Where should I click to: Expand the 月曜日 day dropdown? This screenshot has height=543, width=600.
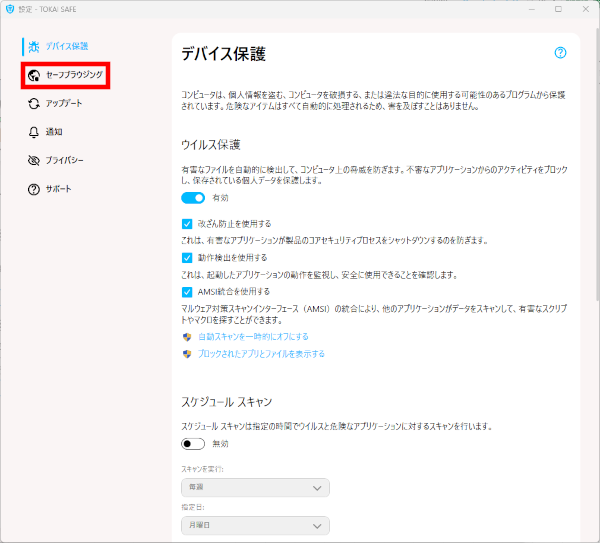(255, 525)
